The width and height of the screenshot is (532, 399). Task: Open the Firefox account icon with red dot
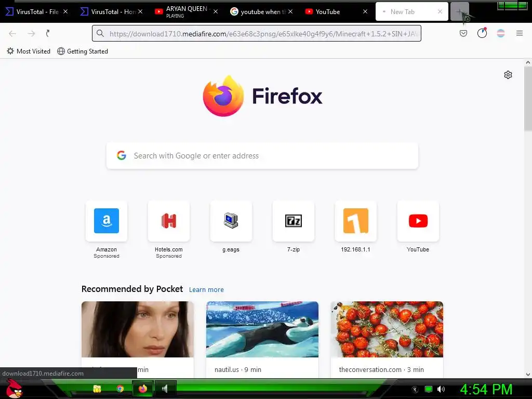click(482, 33)
